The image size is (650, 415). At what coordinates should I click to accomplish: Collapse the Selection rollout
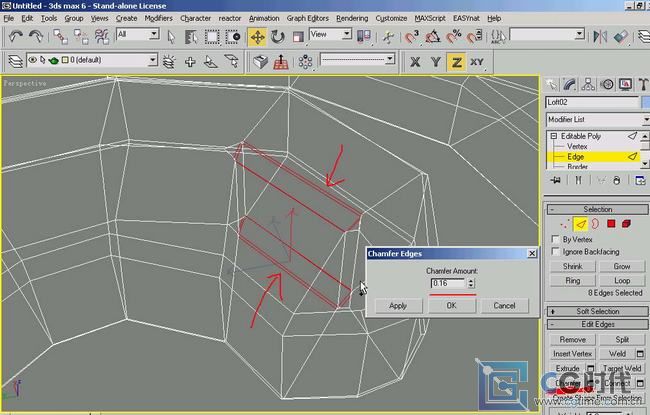click(x=597, y=209)
